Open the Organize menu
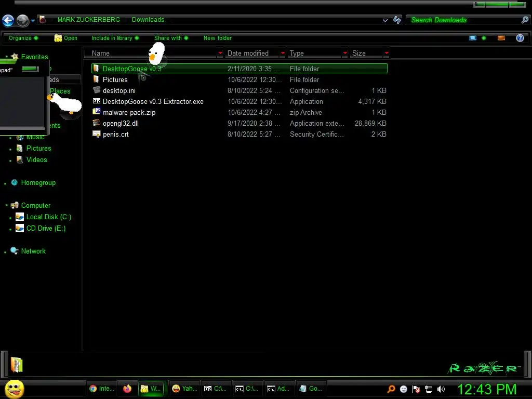The width and height of the screenshot is (532, 399). coord(23,38)
